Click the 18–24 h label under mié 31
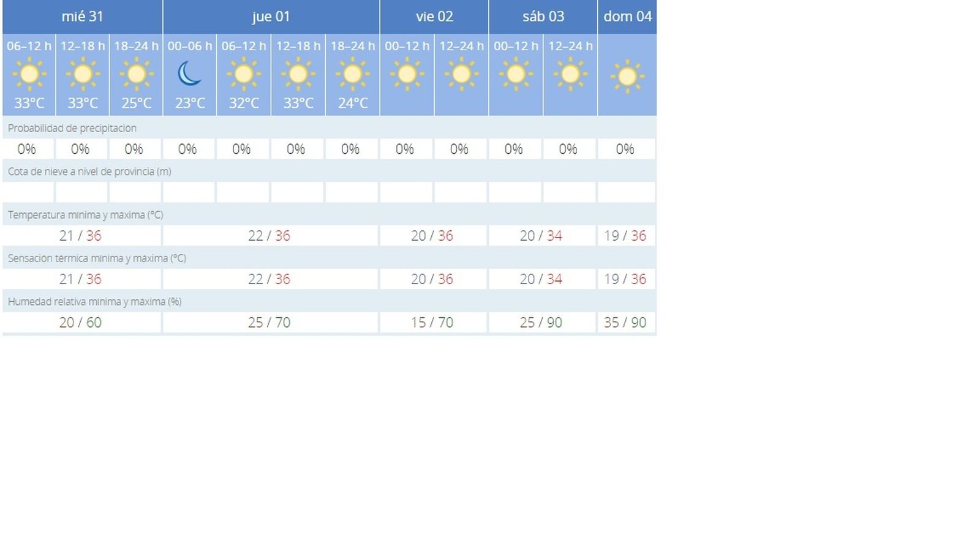The image size is (980, 551). point(135,45)
